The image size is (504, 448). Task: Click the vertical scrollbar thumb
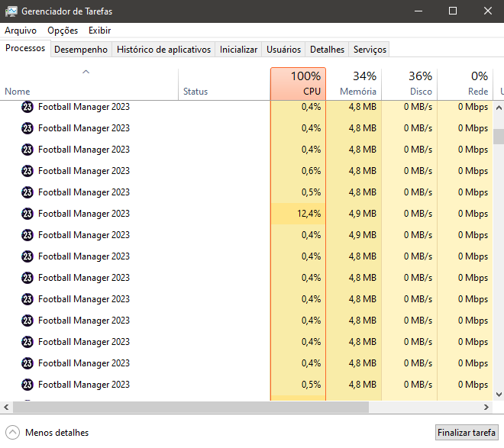[x=498, y=137]
